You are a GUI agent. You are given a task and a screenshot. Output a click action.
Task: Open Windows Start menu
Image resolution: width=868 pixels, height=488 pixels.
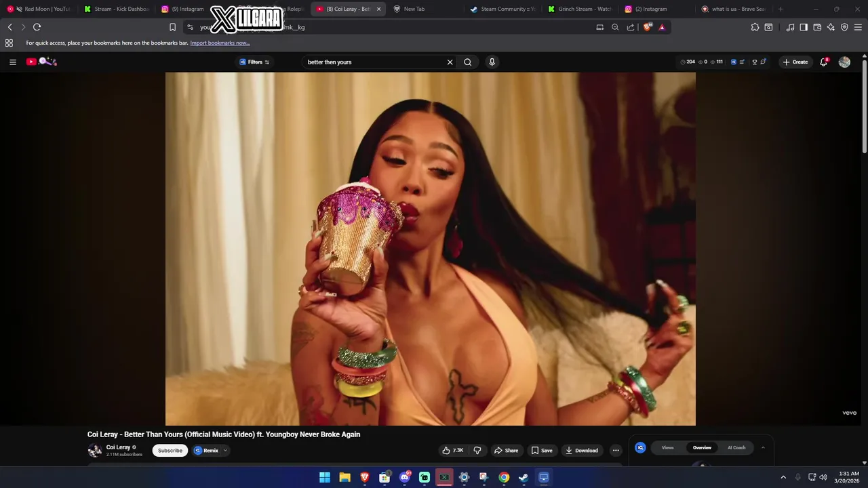pos(325,477)
